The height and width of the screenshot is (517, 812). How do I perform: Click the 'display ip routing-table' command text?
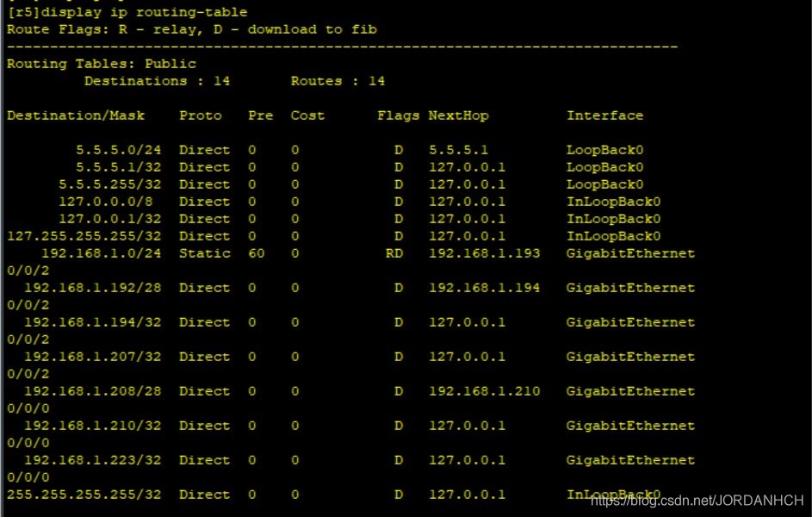click(144, 12)
